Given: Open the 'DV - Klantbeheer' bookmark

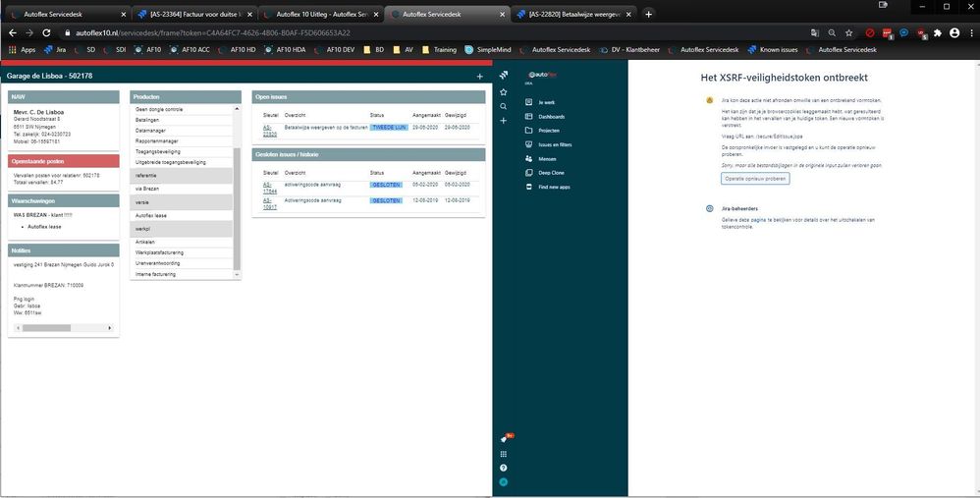Looking at the screenshot, I should coord(629,50).
